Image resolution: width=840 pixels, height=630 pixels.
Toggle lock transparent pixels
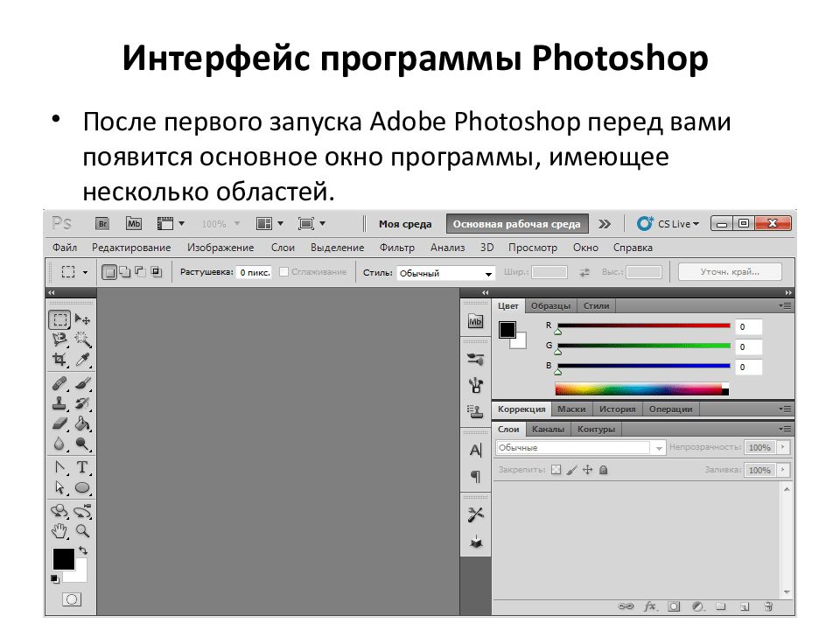(556, 470)
